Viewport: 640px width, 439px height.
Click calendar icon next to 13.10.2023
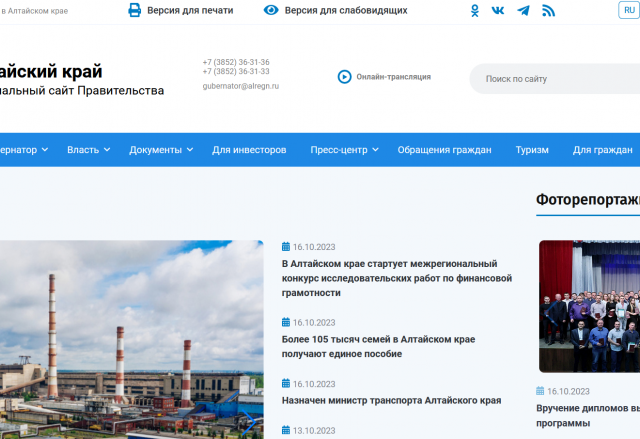[286, 430]
